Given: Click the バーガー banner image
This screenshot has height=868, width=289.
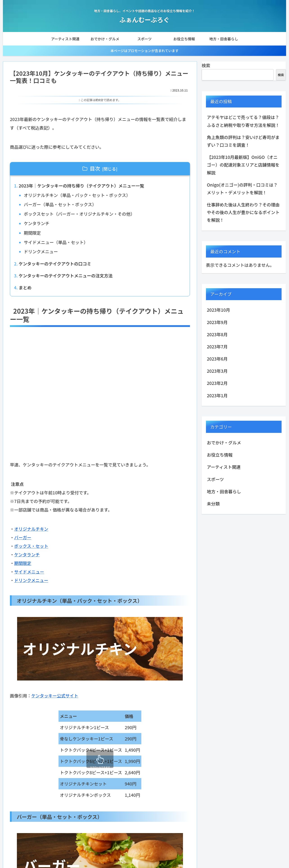Looking at the screenshot, I should point(100,851).
